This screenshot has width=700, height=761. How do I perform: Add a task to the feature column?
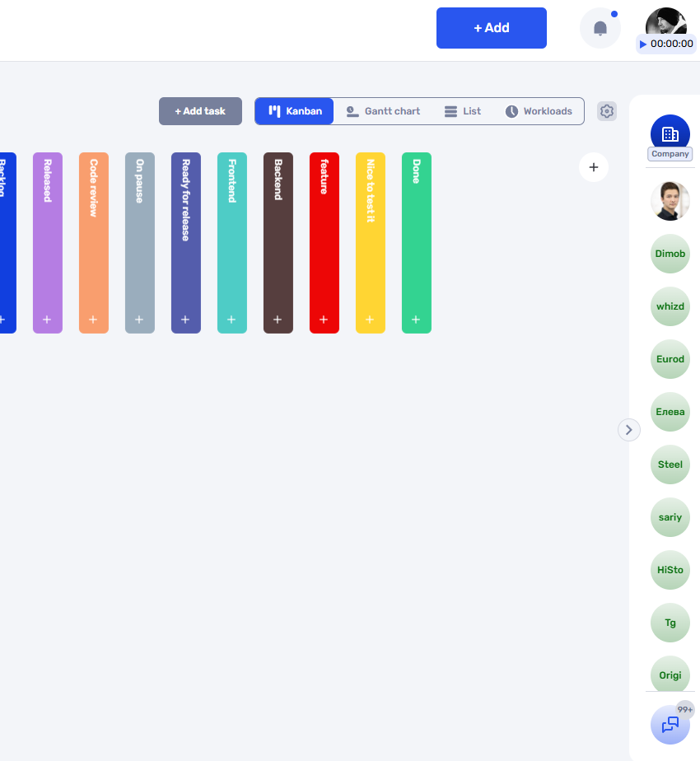tap(324, 320)
